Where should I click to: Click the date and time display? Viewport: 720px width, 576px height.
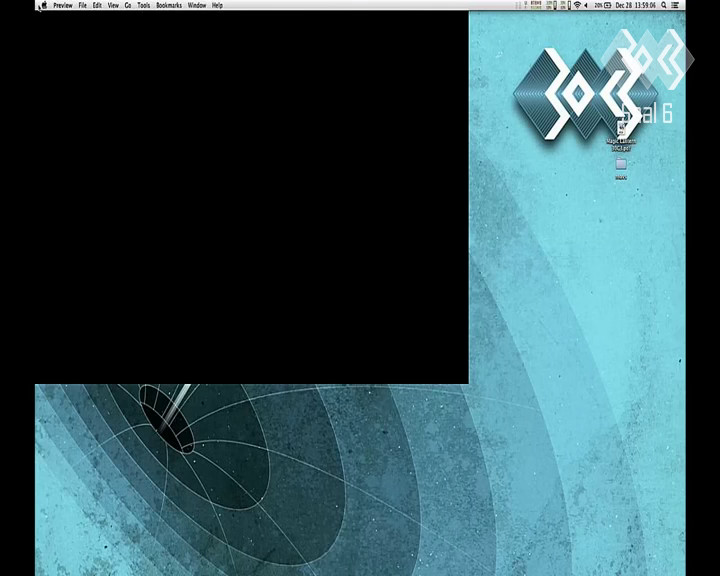pyautogui.click(x=636, y=5)
